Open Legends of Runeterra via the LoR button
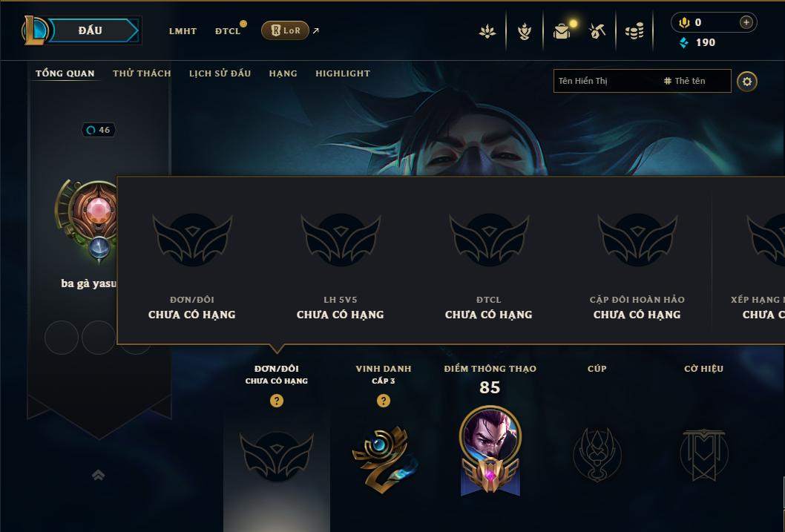The image size is (785, 532). pyautogui.click(x=285, y=30)
